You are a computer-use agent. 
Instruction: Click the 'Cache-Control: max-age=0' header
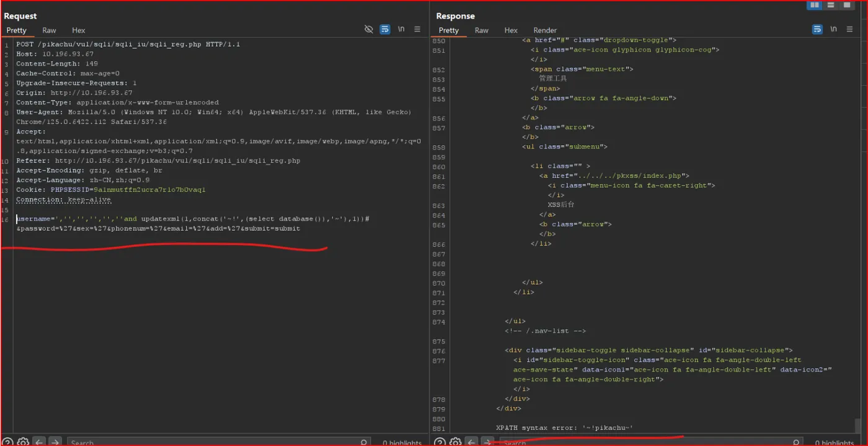pyautogui.click(x=68, y=73)
